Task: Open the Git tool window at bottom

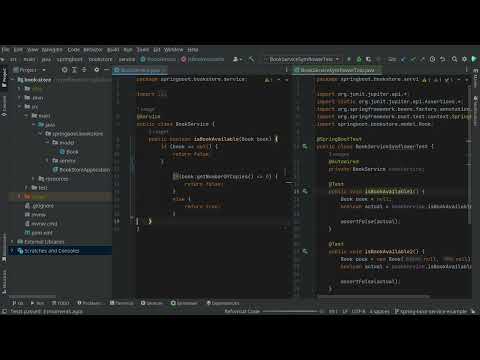Action: [x=18, y=303]
